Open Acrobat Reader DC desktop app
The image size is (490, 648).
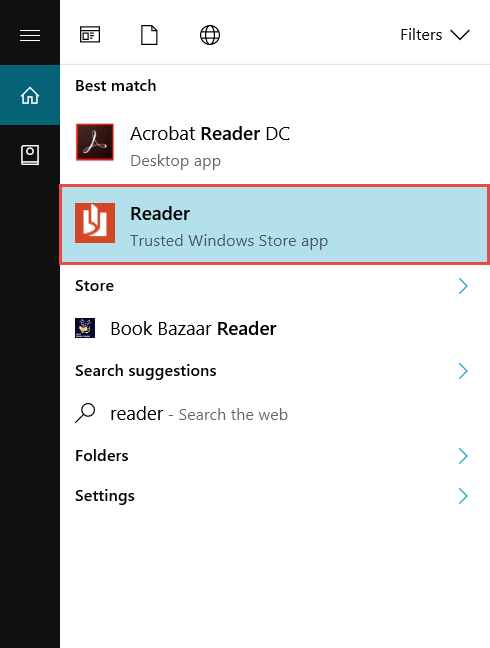pos(275,145)
